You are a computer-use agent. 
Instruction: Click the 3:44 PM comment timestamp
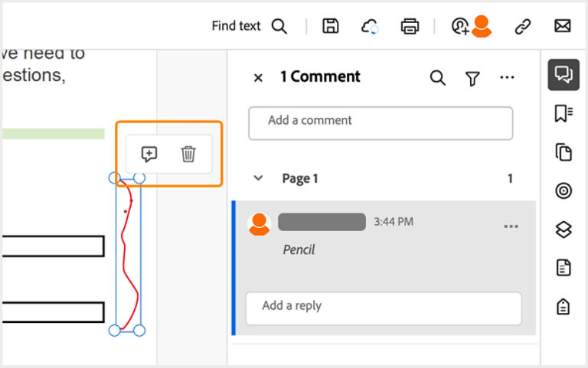click(394, 221)
